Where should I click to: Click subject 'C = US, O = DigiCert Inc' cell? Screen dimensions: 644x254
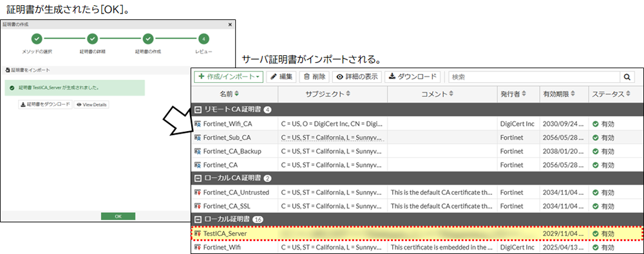click(x=333, y=123)
